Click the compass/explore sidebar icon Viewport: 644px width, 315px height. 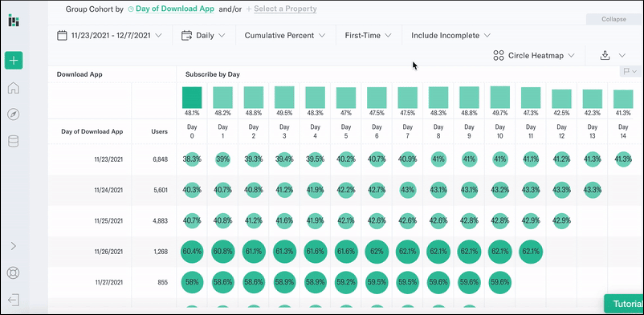pos(13,114)
